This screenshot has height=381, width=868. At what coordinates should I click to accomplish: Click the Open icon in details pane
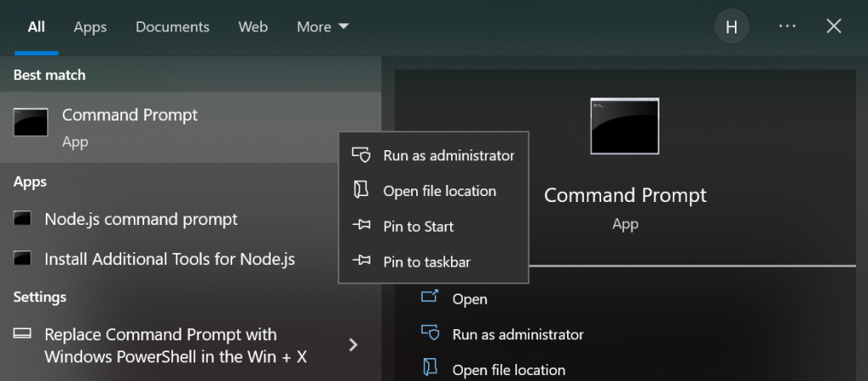pyautogui.click(x=430, y=296)
